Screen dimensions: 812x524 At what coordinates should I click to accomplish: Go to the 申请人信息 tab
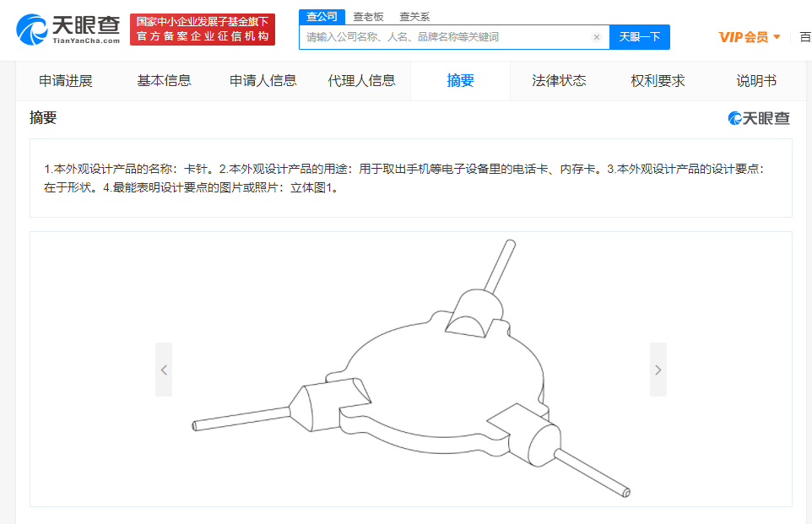pos(263,81)
